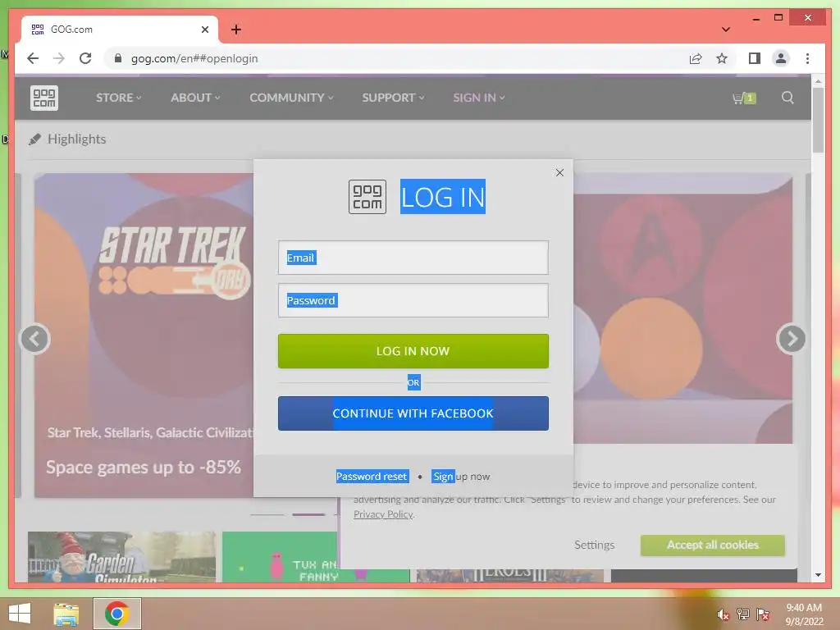Open the Chrome three-dot menu

tap(807, 58)
